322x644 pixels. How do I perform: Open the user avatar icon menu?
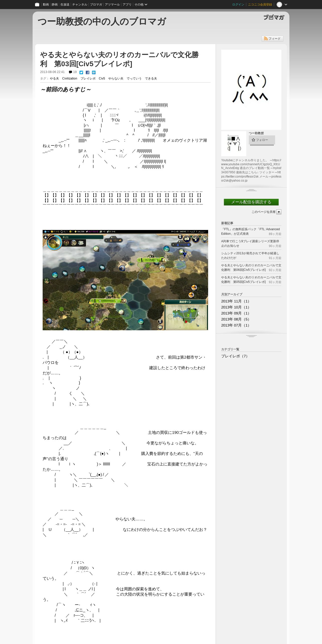[x=279, y=5]
